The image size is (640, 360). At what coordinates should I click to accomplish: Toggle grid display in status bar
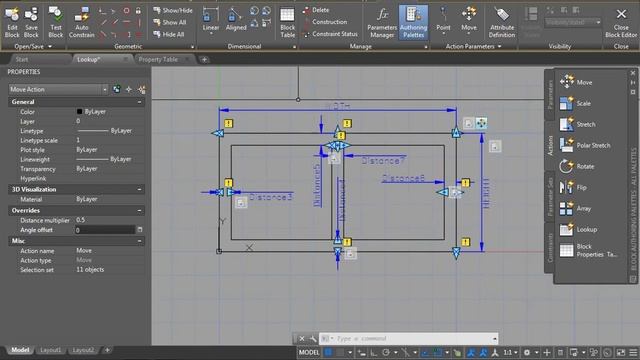coord(329,352)
